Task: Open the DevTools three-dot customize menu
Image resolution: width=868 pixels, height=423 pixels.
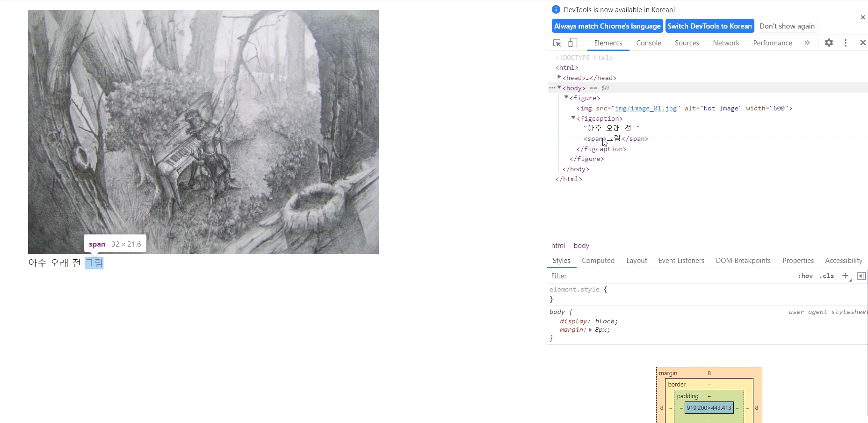Action: point(846,43)
